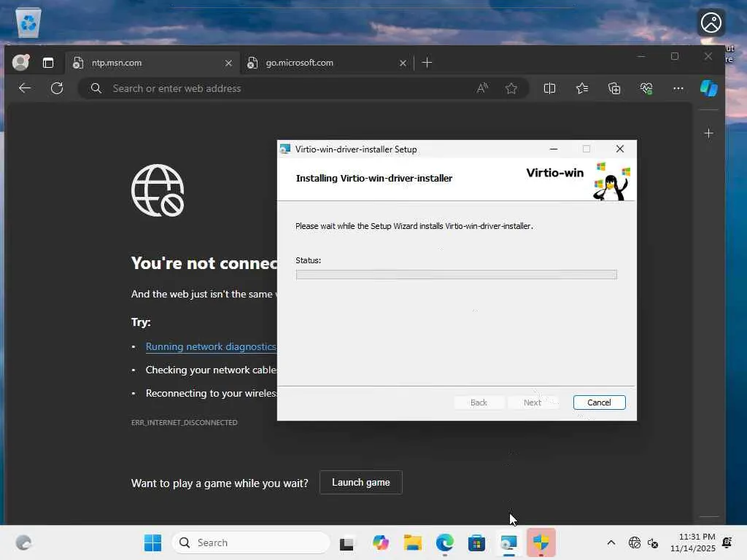Close the Virtio-win installer Setup window
Viewport: 747px width, 560px height.
[620, 149]
